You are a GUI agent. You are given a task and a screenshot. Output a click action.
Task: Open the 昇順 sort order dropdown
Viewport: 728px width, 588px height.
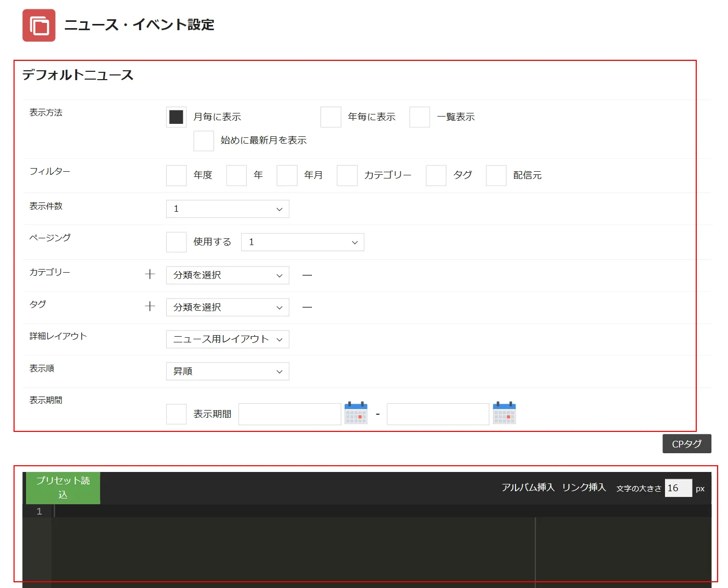click(x=228, y=371)
